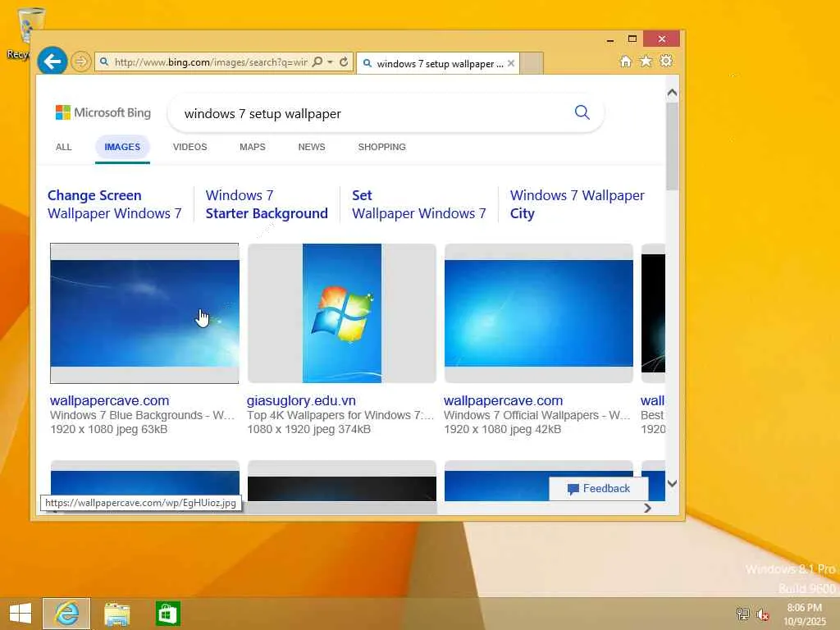840x630 pixels.
Task: Open the Windows 7 logo portrait wallpaper thumbnail
Action: pos(342,313)
